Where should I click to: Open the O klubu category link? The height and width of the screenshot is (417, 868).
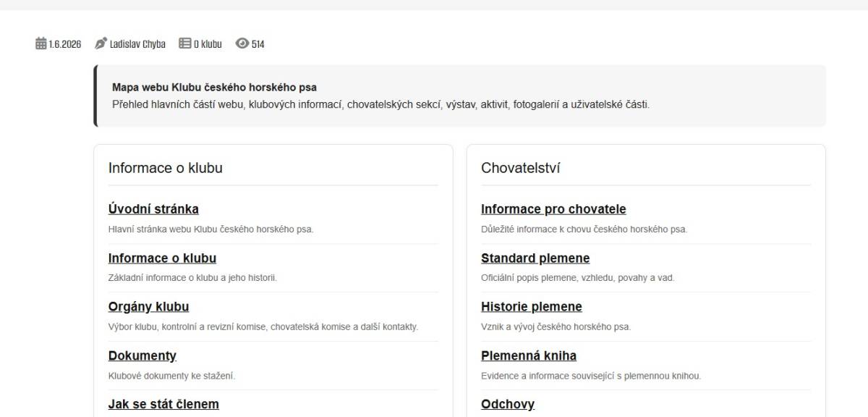click(x=208, y=44)
